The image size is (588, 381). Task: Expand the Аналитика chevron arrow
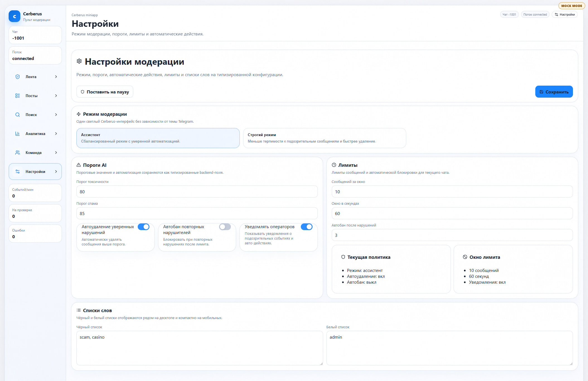pyautogui.click(x=56, y=134)
